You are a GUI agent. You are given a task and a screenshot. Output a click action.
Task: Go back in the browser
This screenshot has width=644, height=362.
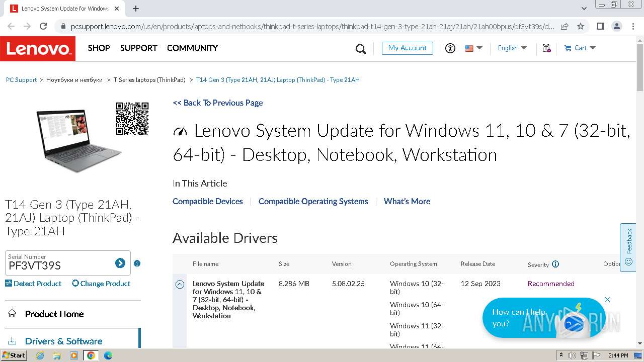click(x=11, y=26)
